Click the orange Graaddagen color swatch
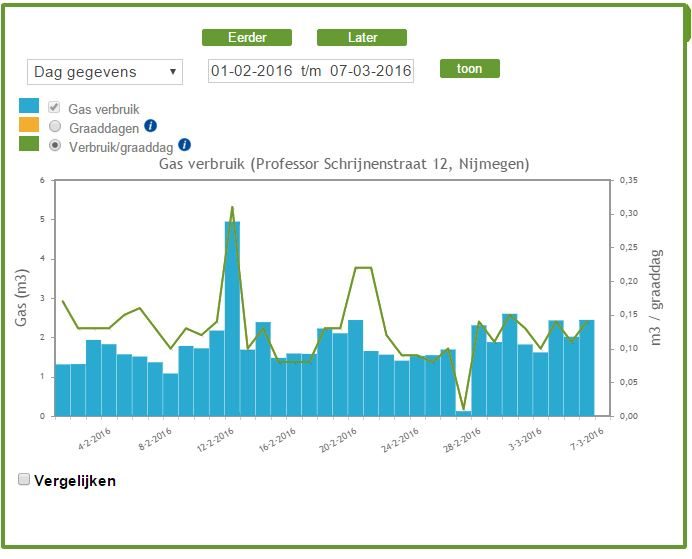Viewport: 692px width, 559px height. click(x=29, y=125)
